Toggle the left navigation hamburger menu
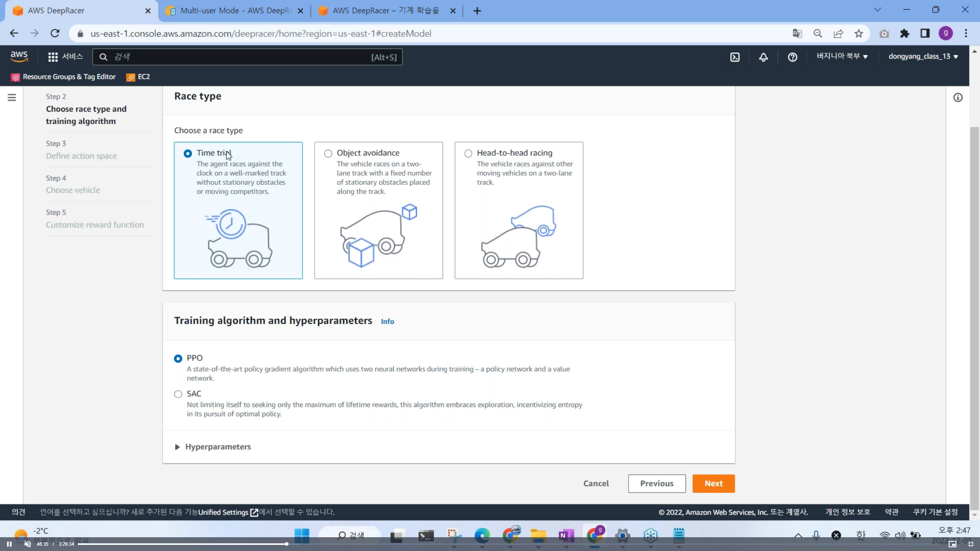The width and height of the screenshot is (980, 551). pyautogui.click(x=12, y=98)
